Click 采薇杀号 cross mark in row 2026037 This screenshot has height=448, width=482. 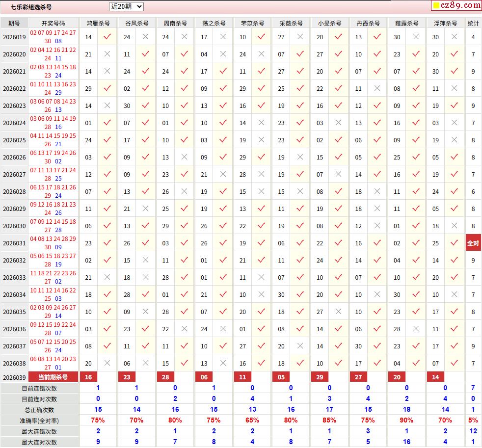click(x=300, y=346)
